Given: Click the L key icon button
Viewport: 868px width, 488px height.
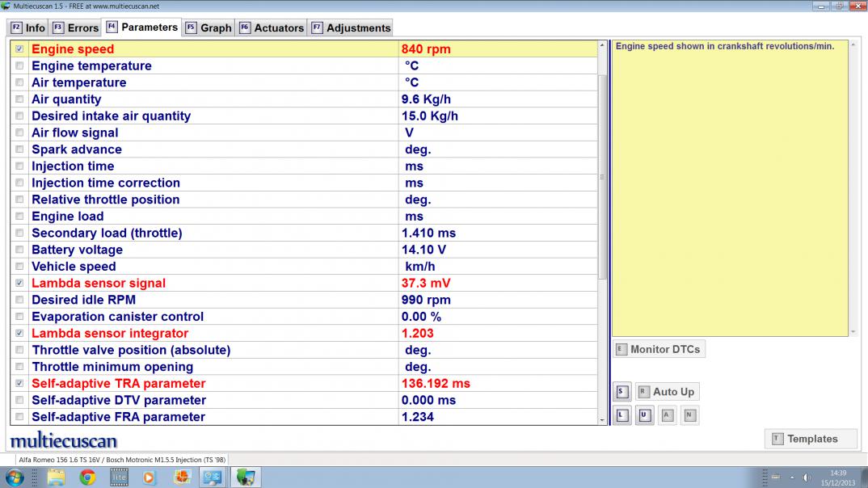Looking at the screenshot, I should pos(622,416).
